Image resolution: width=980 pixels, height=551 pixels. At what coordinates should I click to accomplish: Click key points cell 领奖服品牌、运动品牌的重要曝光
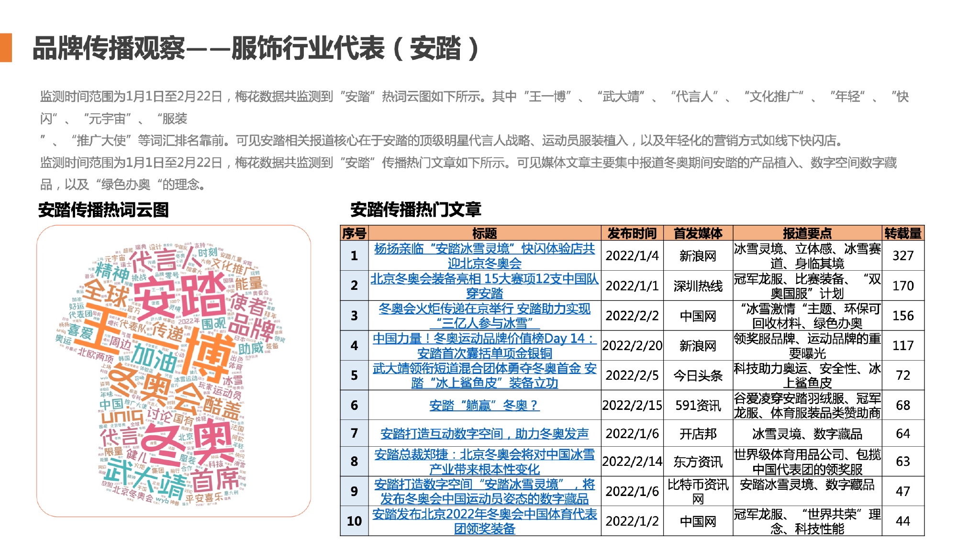807,345
